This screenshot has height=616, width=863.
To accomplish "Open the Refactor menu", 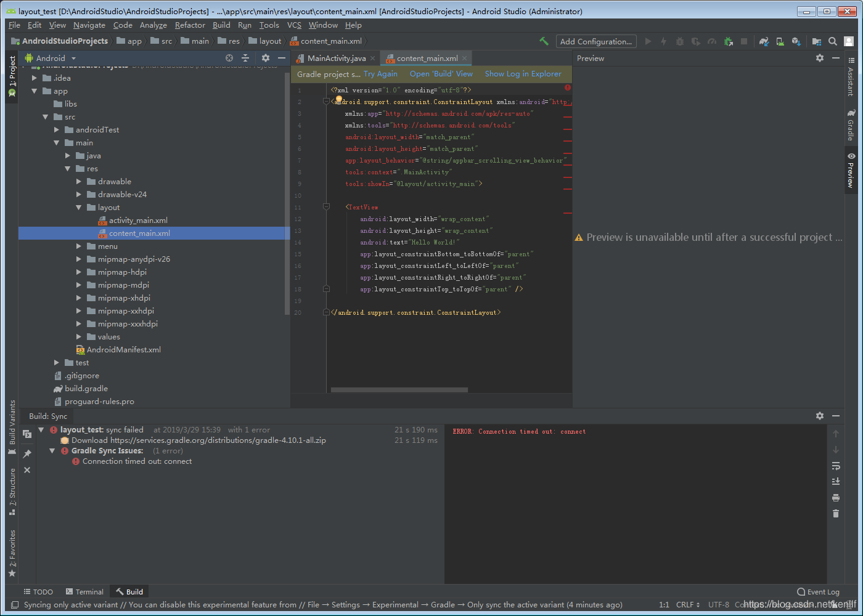I will [x=190, y=25].
